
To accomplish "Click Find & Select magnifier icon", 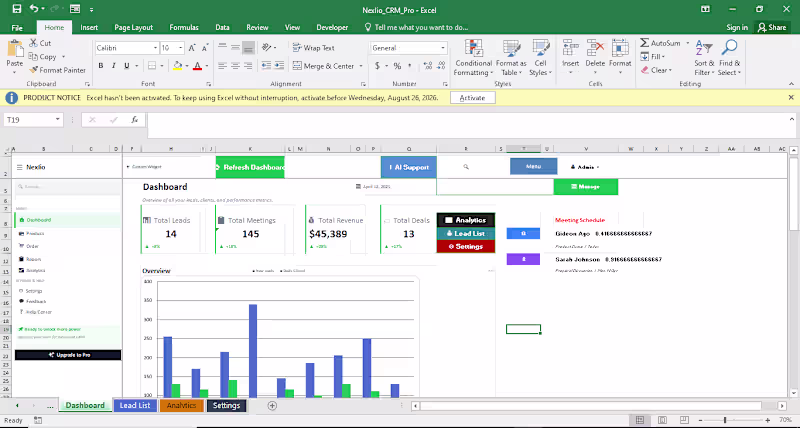I will pos(730,48).
